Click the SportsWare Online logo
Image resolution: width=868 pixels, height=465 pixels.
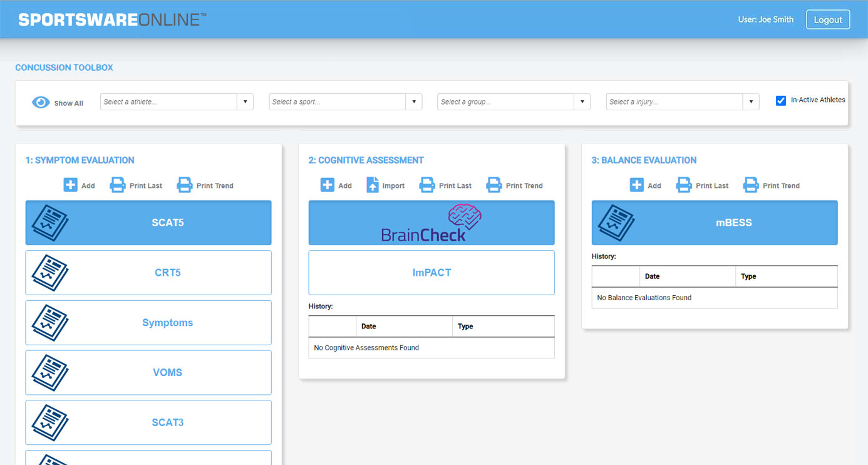tap(113, 19)
